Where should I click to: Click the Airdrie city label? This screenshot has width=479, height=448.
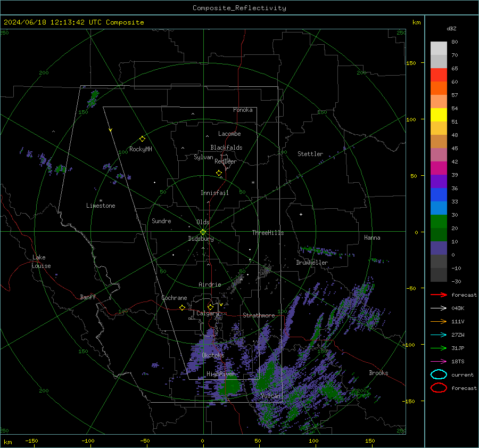pos(210,284)
